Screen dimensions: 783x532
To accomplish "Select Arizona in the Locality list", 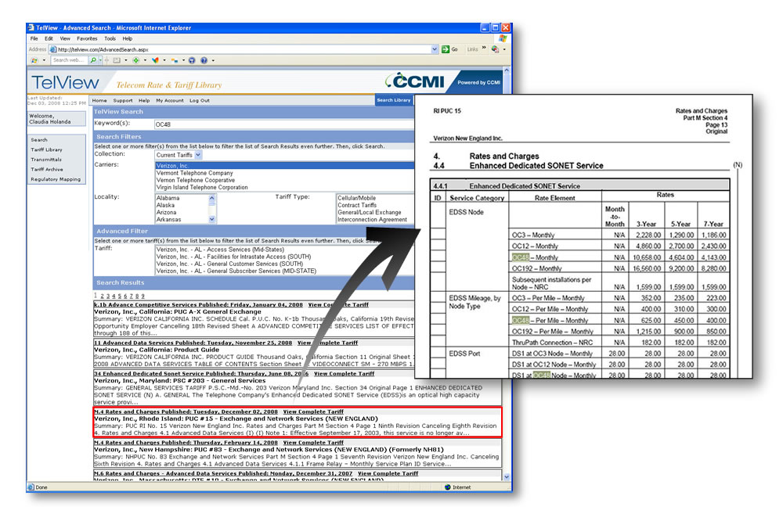I will [166, 213].
